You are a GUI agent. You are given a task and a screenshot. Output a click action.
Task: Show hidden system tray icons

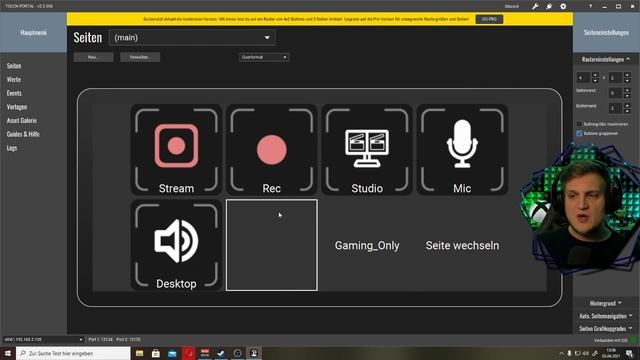coord(561,353)
